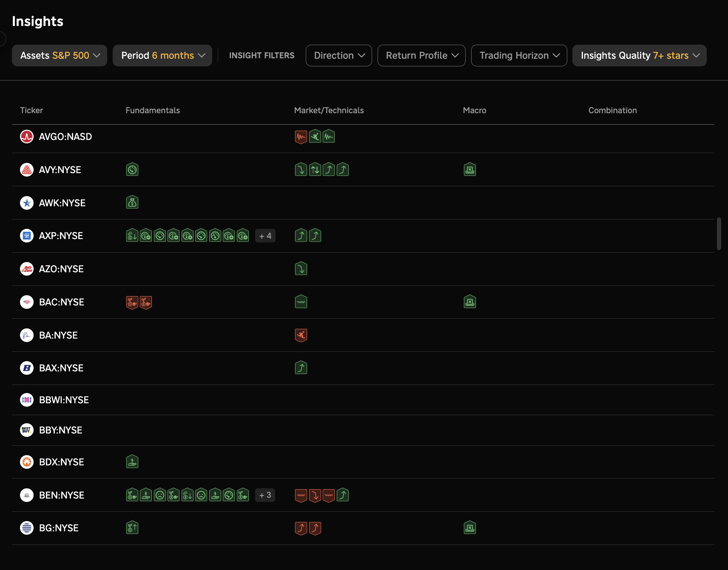Select the BA:NYSE ticker
The width and height of the screenshot is (728, 570).
[x=58, y=335]
